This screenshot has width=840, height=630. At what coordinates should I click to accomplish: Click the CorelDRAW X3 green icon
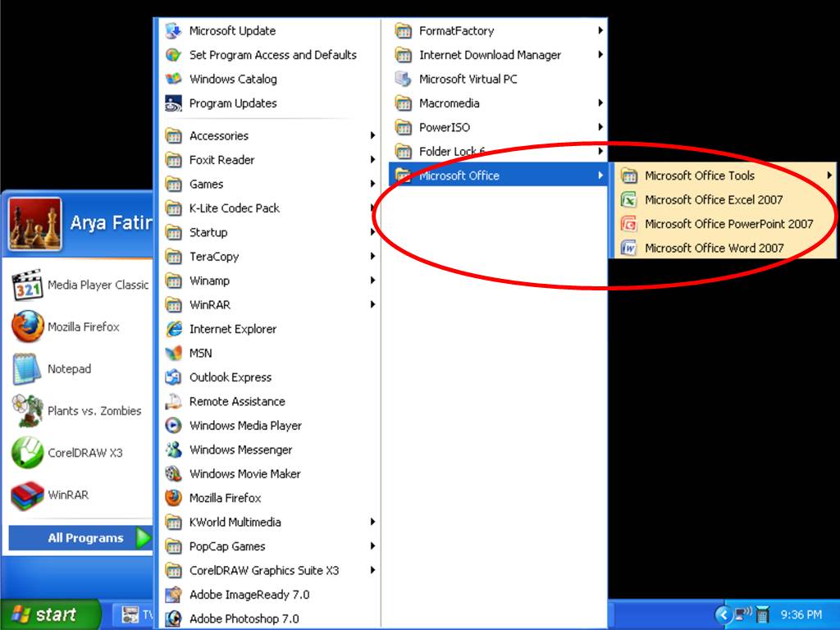pyautogui.click(x=27, y=453)
